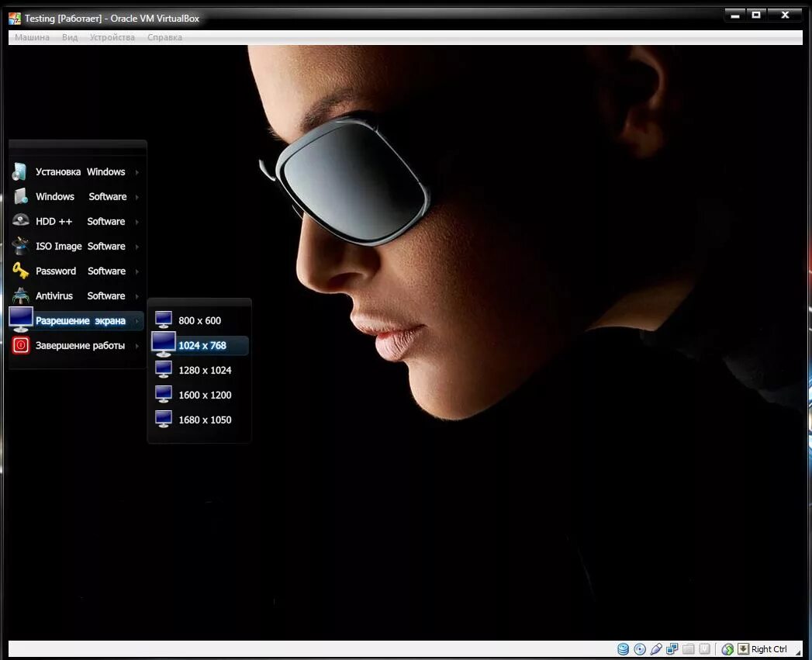Click the HDD ++ Software disk icon
This screenshot has height=660, width=812.
point(21,221)
